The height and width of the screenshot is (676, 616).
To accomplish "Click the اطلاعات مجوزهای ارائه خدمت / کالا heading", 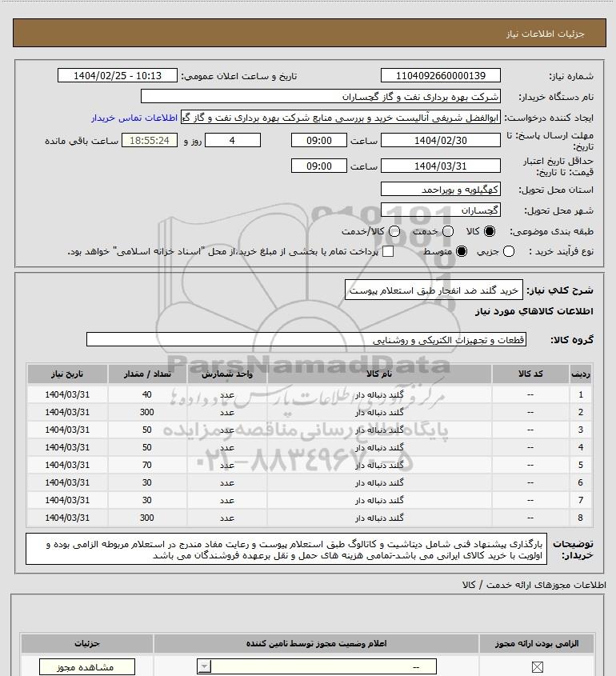I will pos(534,585).
